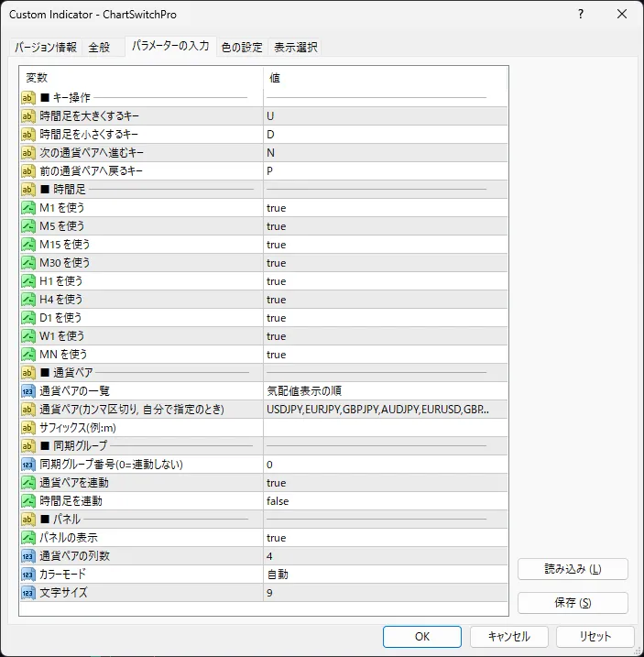
Task: Toggle the true value of D1 を使う
Action: [x=385, y=318]
